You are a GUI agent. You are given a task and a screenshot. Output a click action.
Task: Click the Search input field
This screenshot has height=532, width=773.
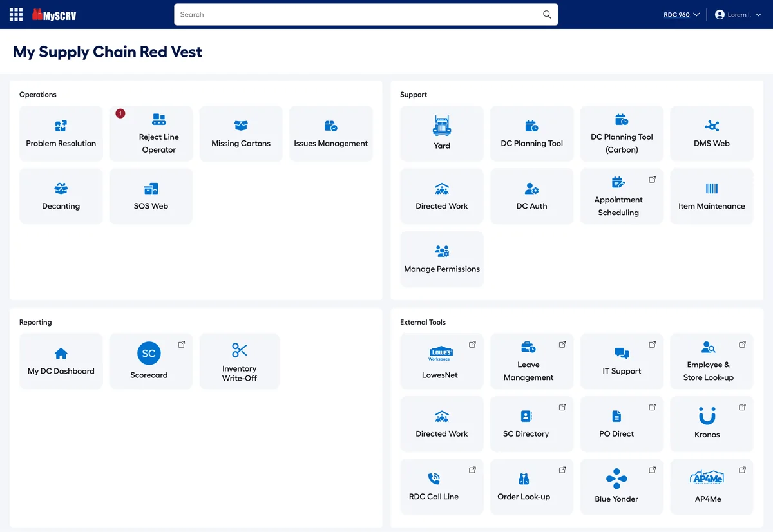coord(366,14)
